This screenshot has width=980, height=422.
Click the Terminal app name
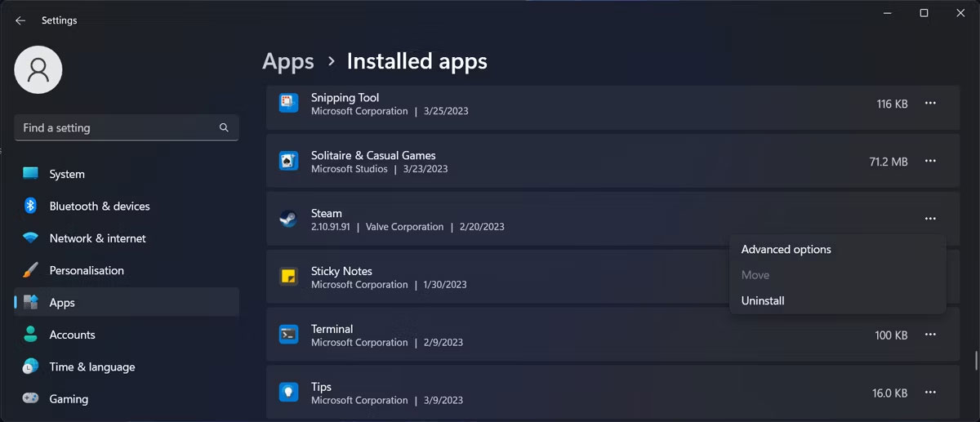(332, 329)
